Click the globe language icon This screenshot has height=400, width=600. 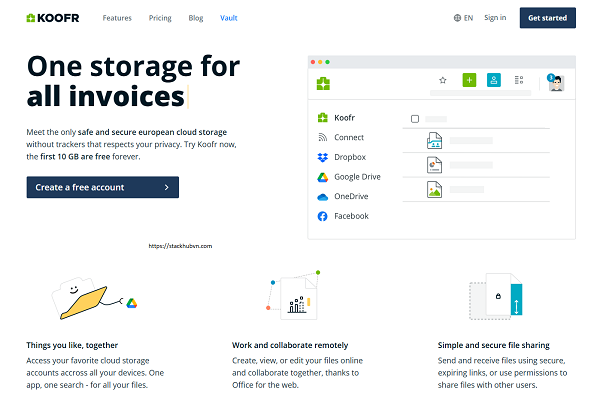(x=457, y=18)
